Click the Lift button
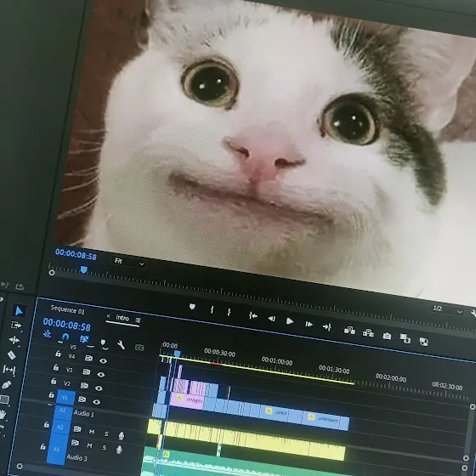This screenshot has width=476, height=476. (x=349, y=330)
